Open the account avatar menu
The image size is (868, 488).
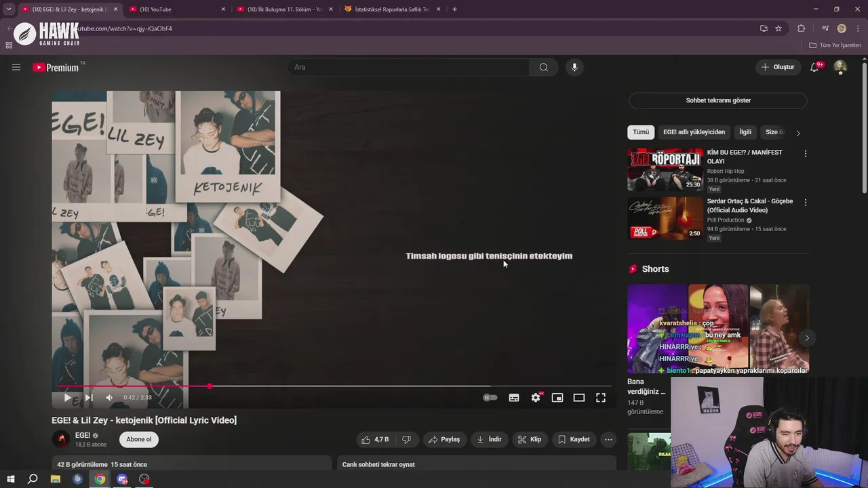pyautogui.click(x=840, y=67)
